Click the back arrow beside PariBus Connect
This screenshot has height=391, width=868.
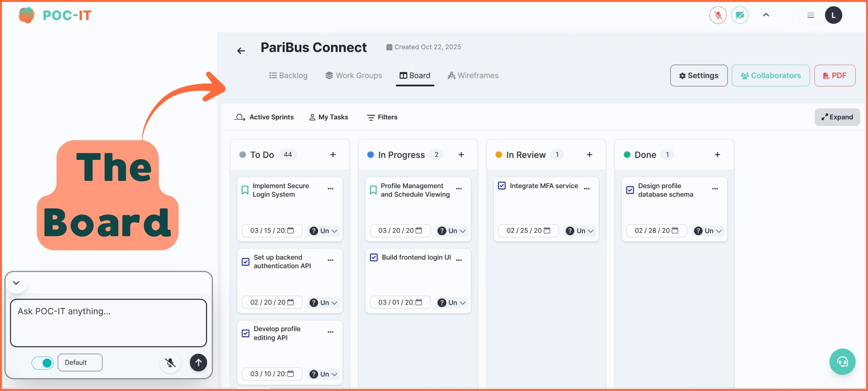pos(241,51)
